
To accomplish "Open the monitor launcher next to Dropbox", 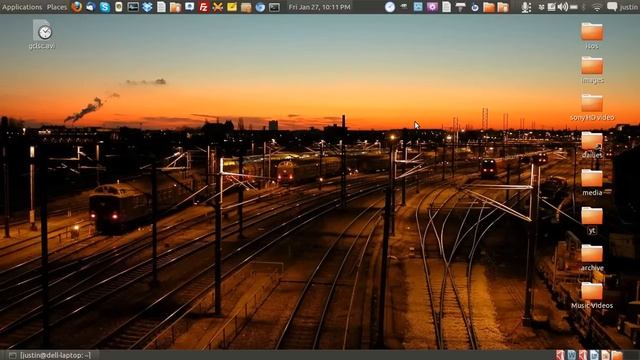I will pyautogui.click(x=133, y=7).
